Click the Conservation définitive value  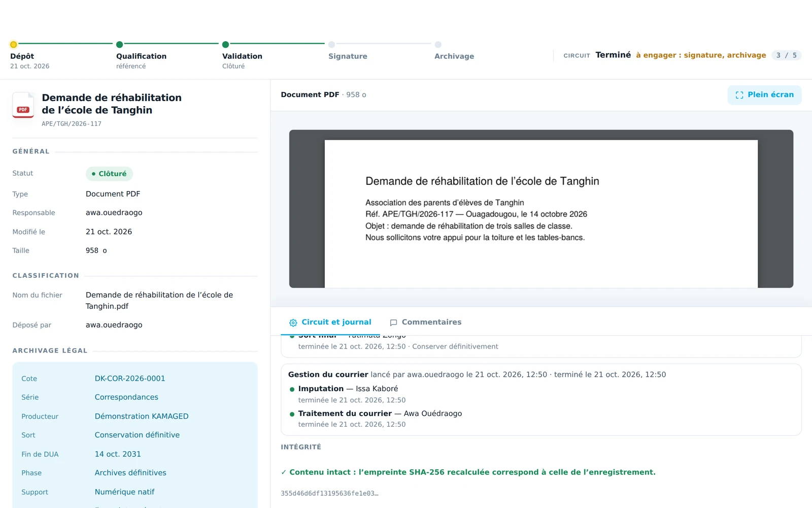pos(137,435)
